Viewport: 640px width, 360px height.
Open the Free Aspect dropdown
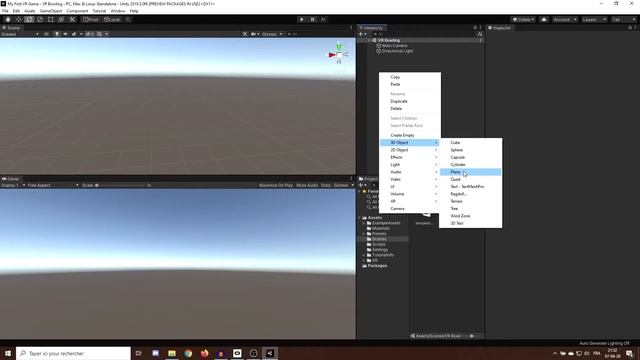click(x=53, y=185)
